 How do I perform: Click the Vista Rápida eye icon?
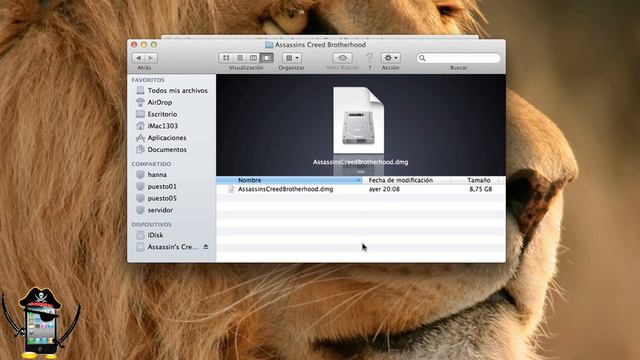click(342, 58)
